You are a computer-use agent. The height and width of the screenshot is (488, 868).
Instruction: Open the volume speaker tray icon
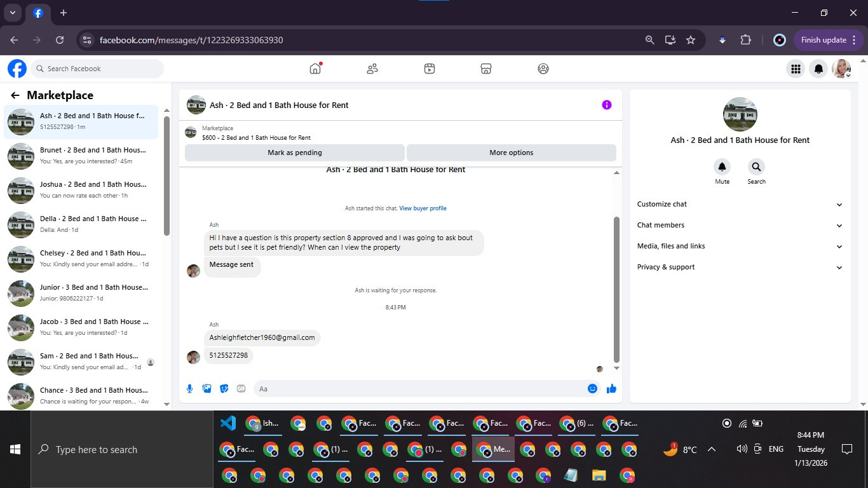pos(742,449)
